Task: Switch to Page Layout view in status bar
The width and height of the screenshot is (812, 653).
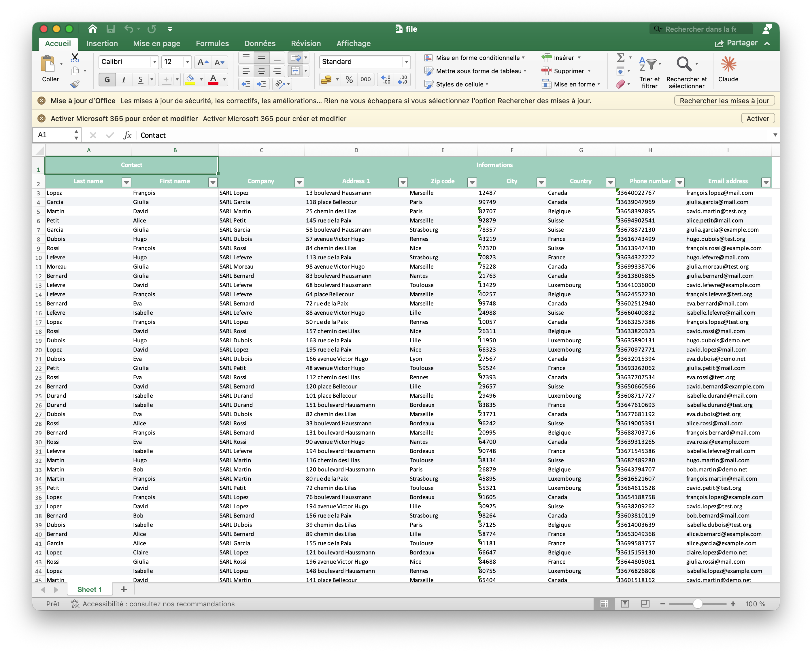Action: click(625, 604)
